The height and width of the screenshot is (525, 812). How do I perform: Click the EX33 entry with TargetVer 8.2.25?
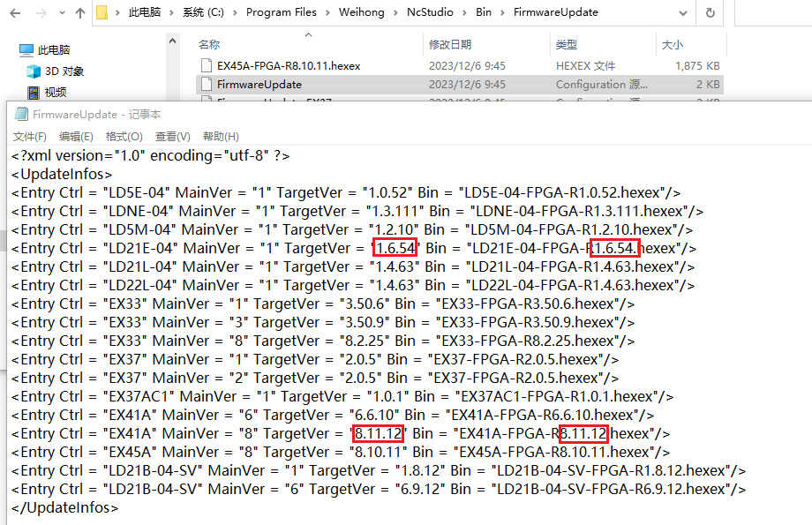323,341
